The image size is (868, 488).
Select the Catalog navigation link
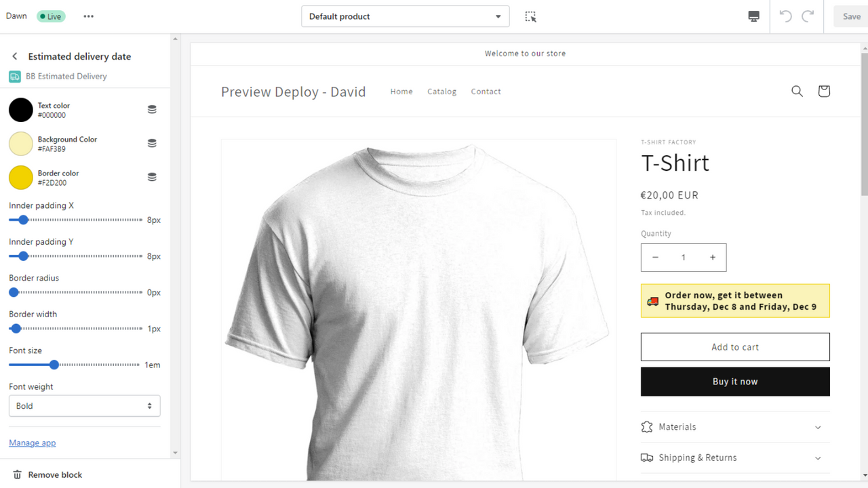click(441, 91)
